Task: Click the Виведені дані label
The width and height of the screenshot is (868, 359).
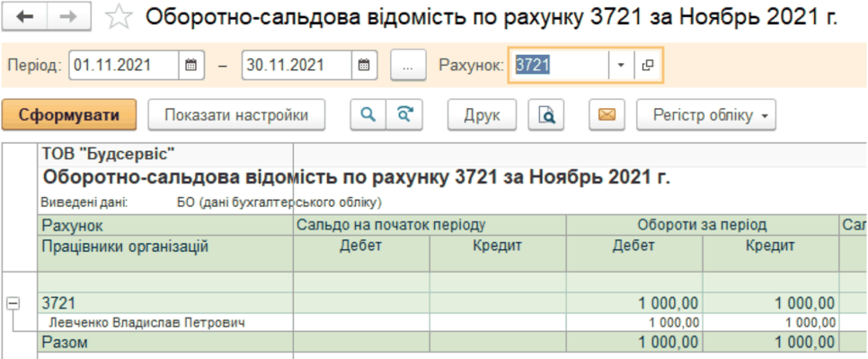Action: [84, 202]
